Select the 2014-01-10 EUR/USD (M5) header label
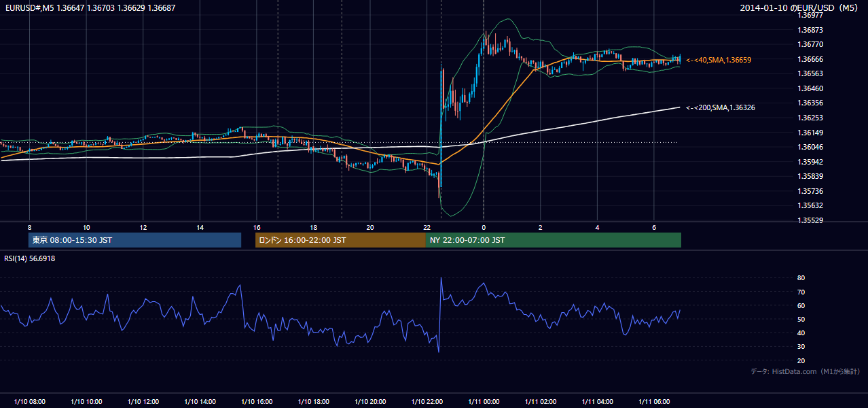Screen dimensions: 868x408 pos(799,7)
